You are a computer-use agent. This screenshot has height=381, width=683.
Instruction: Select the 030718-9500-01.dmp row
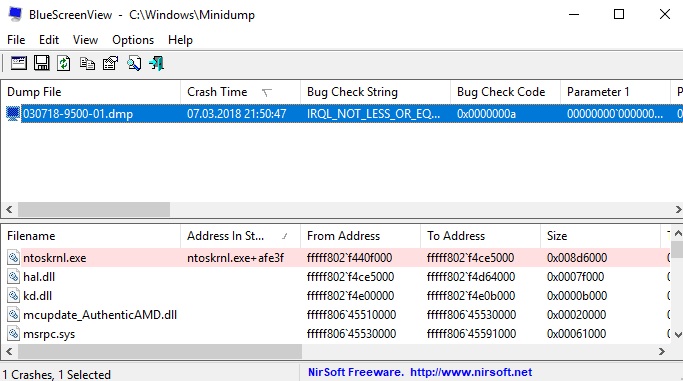pyautogui.click(x=342, y=114)
